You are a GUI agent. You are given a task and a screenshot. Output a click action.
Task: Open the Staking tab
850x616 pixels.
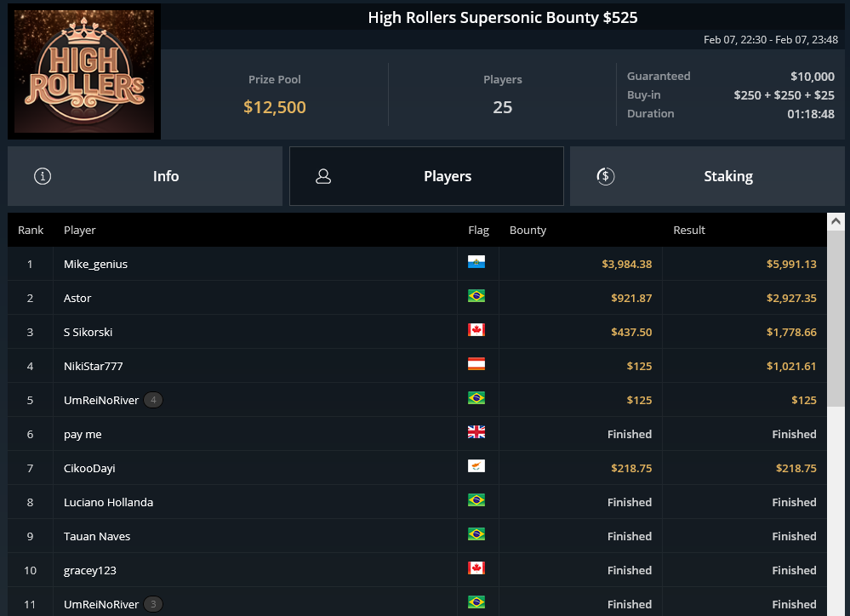click(707, 176)
